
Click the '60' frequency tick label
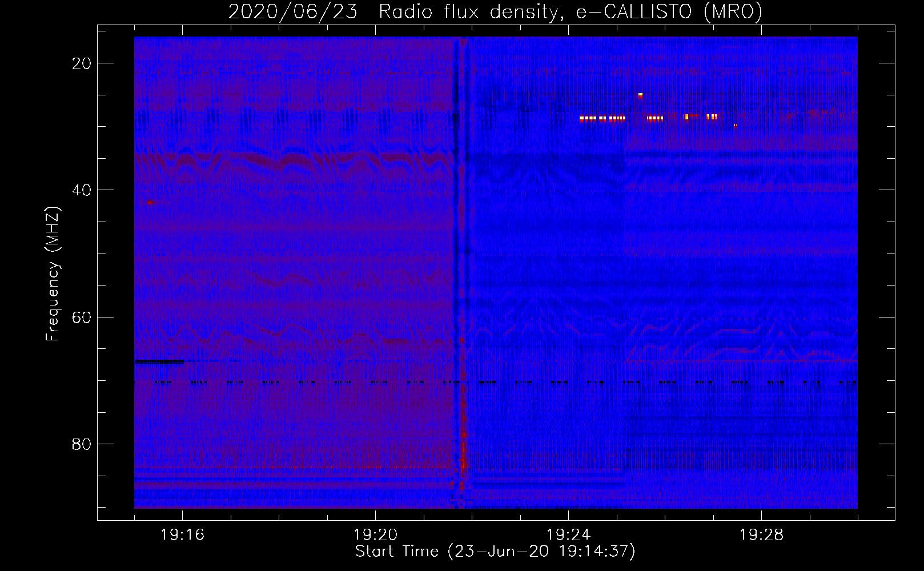pyautogui.click(x=82, y=317)
